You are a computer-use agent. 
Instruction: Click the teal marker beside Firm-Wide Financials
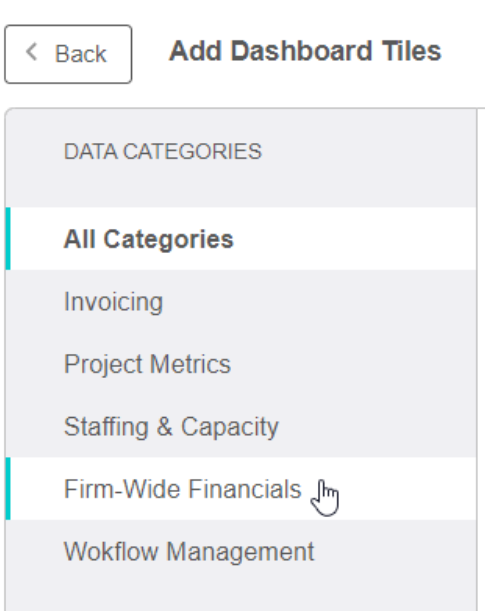[8, 489]
